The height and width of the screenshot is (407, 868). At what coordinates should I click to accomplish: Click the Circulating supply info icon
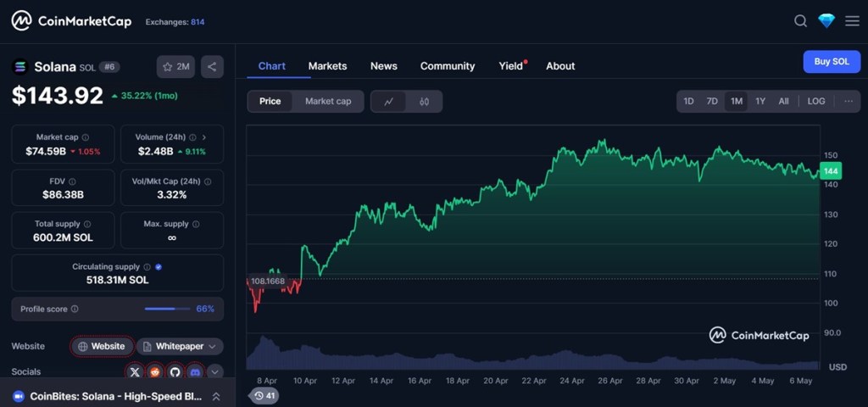tap(147, 267)
